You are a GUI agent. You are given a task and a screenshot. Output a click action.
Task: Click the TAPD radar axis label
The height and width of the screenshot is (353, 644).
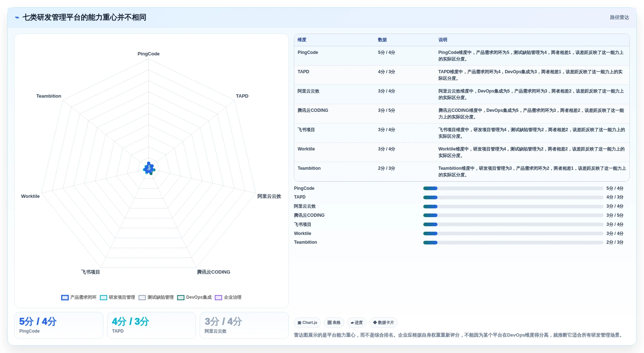242,96
